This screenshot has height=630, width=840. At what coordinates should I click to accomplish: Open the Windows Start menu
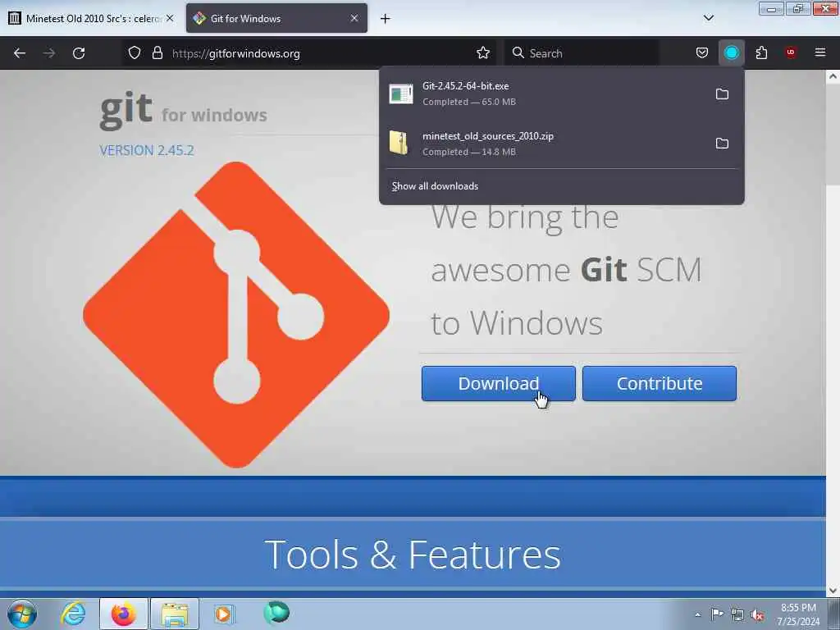tap(22, 614)
